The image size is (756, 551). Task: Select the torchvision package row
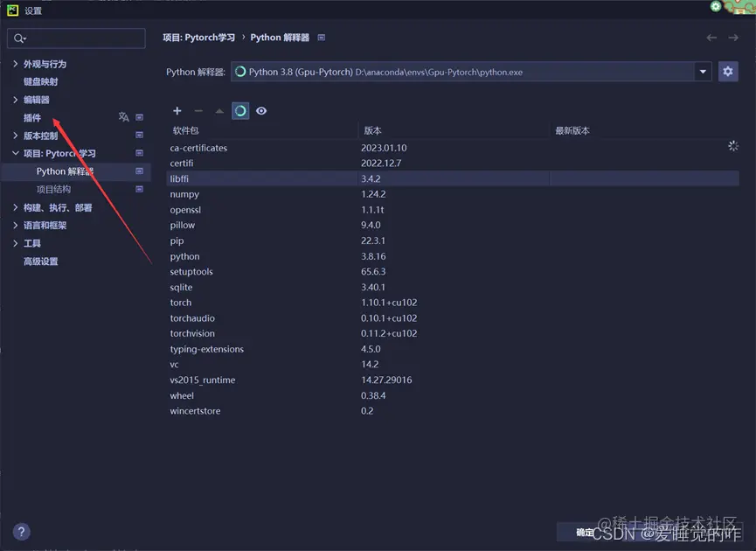click(453, 333)
